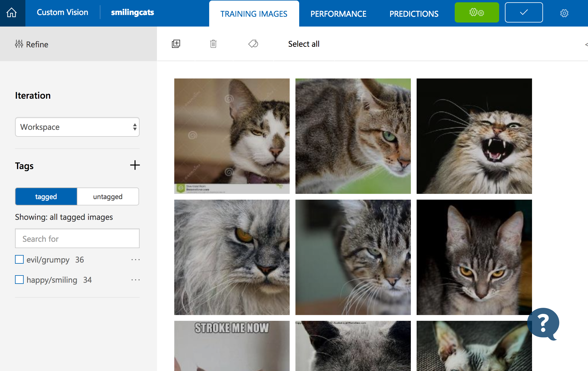Screen dimensions: 588x371
Task: Open the Workspace iteration dropdown
Action: 77,127
